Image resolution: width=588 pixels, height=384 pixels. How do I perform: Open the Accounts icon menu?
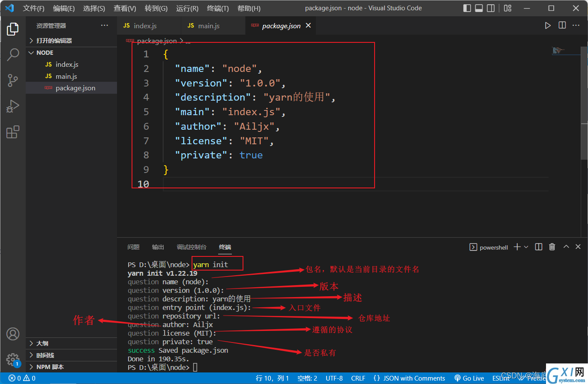pyautogui.click(x=13, y=334)
